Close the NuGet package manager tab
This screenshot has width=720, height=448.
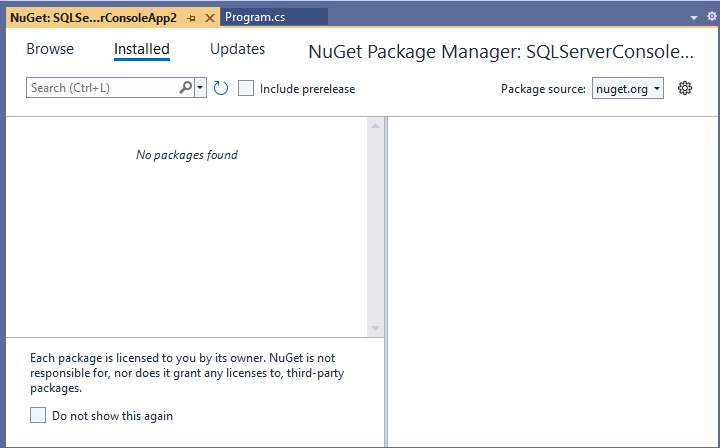pyautogui.click(x=209, y=17)
